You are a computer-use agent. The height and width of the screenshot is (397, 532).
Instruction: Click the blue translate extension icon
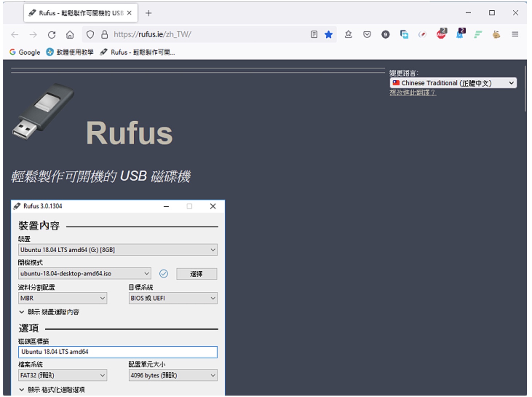[x=404, y=35]
